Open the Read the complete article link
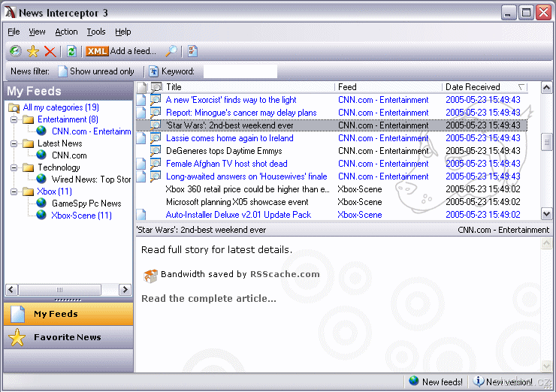 (208, 298)
